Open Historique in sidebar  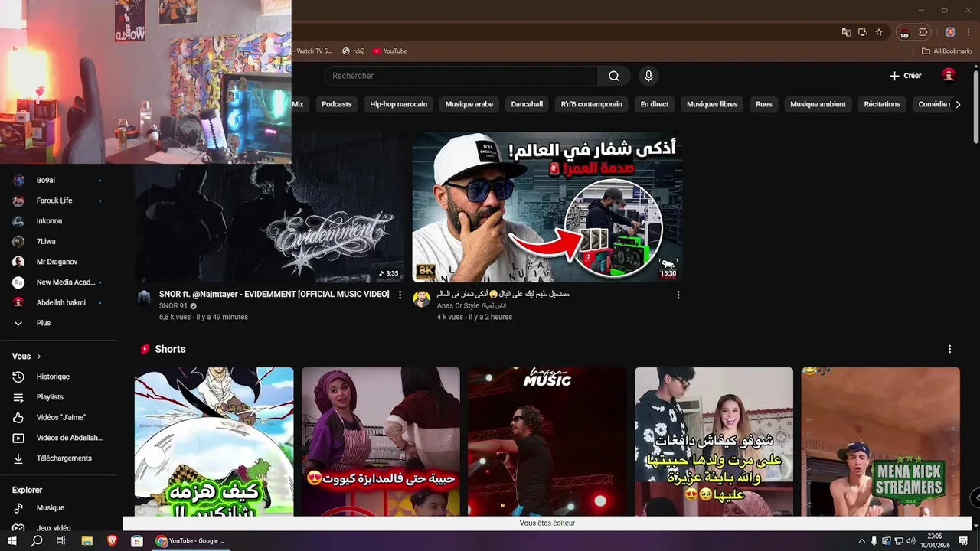pos(58,377)
